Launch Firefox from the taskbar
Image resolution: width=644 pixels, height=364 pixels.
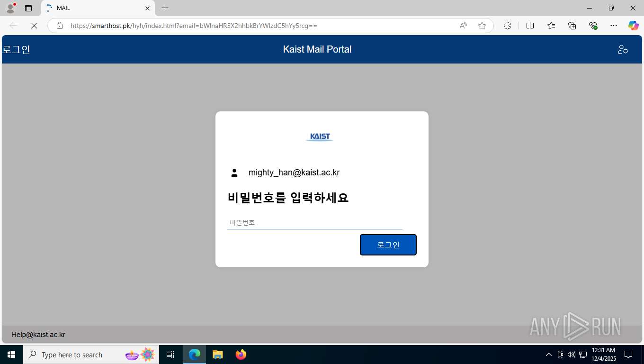241,355
